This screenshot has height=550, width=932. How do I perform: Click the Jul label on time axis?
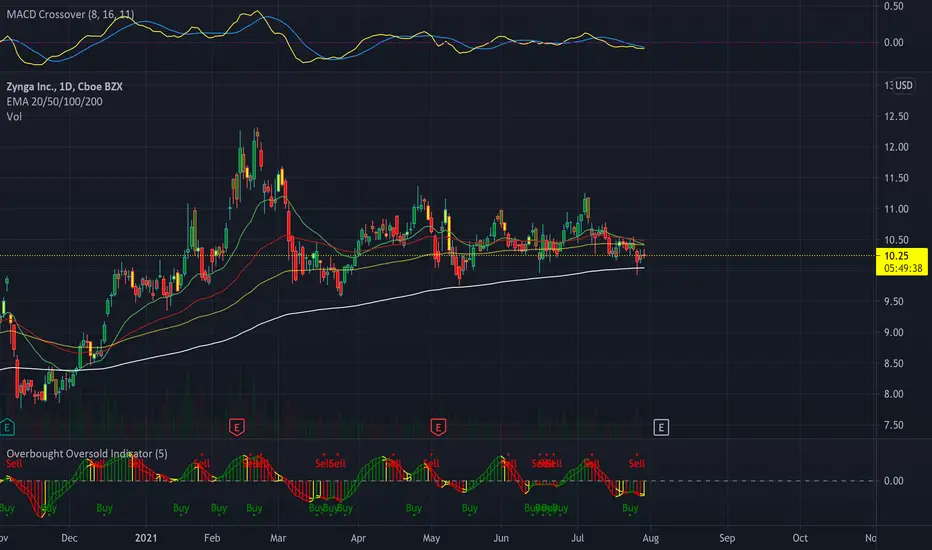tap(577, 538)
